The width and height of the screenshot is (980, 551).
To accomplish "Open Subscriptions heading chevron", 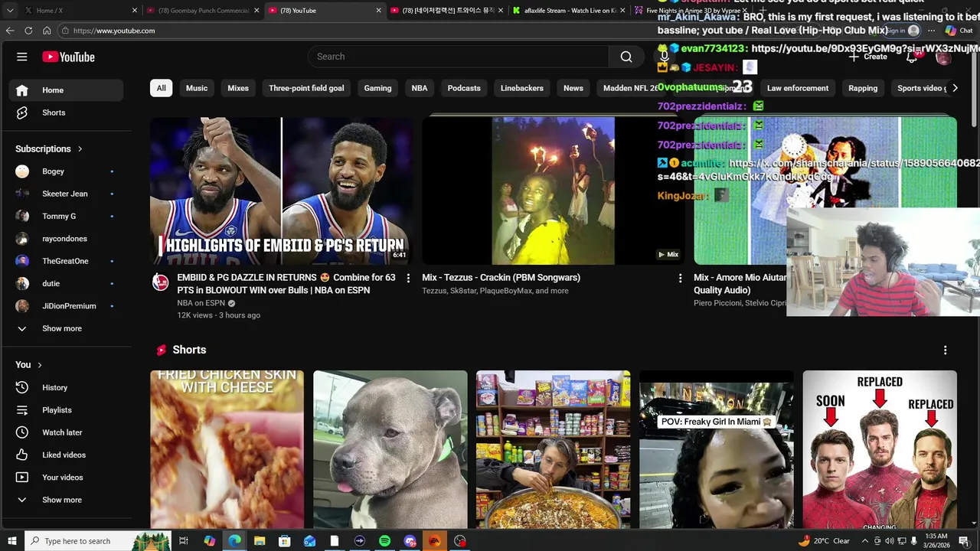I will tap(80, 148).
